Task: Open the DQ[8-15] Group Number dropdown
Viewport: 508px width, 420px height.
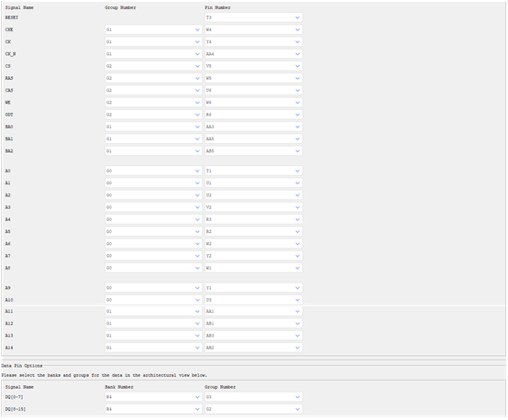Action: [253, 410]
